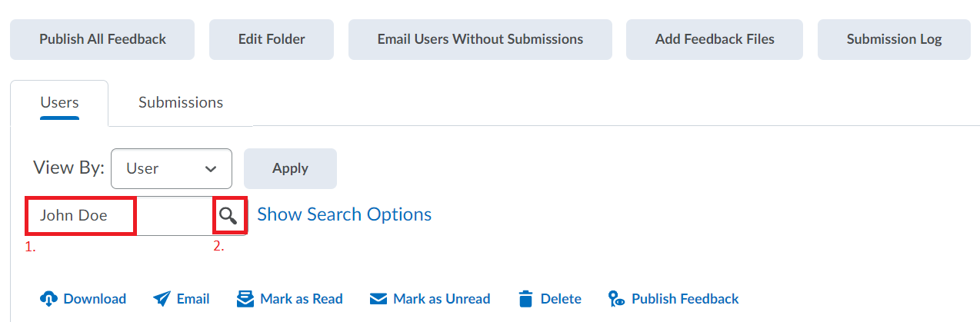Focus the search field containing John Doe

(119, 215)
